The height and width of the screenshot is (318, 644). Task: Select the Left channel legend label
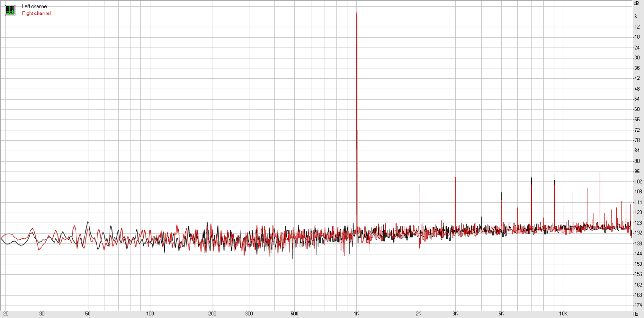click(x=34, y=7)
